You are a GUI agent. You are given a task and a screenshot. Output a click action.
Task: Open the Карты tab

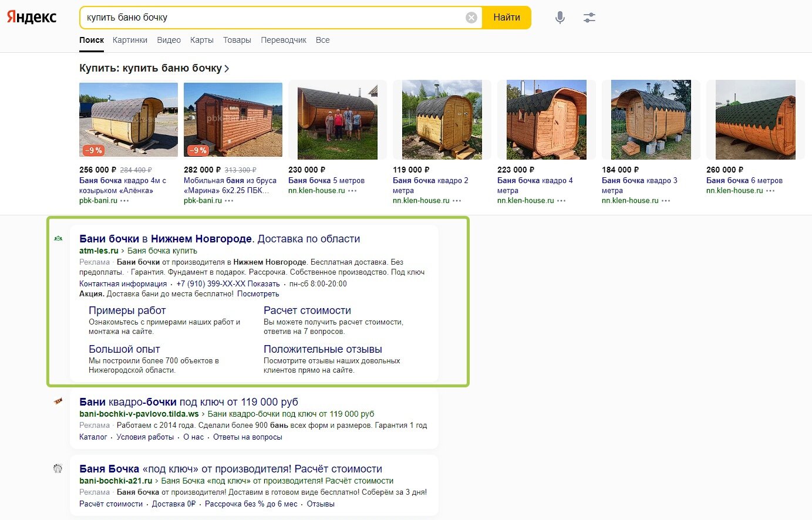click(x=201, y=40)
